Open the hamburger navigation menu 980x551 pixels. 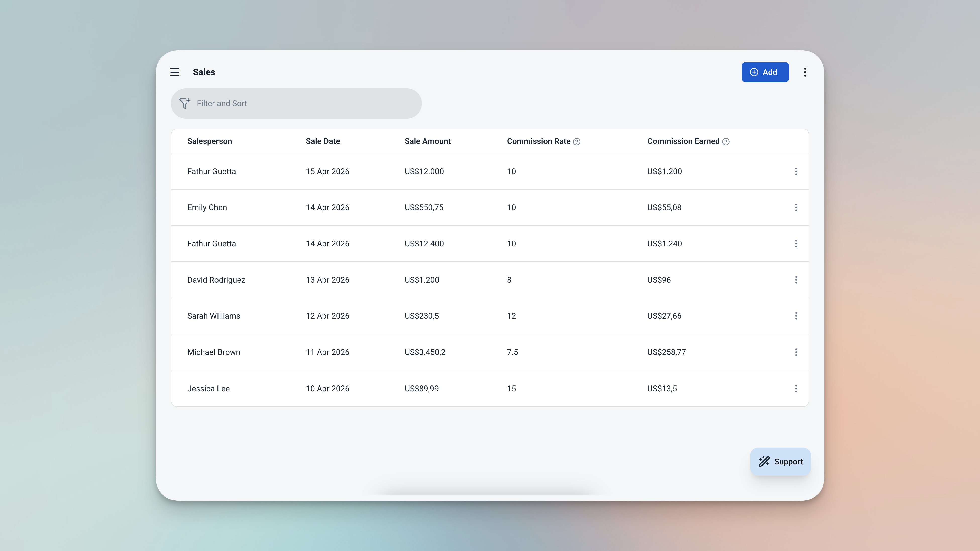[175, 72]
